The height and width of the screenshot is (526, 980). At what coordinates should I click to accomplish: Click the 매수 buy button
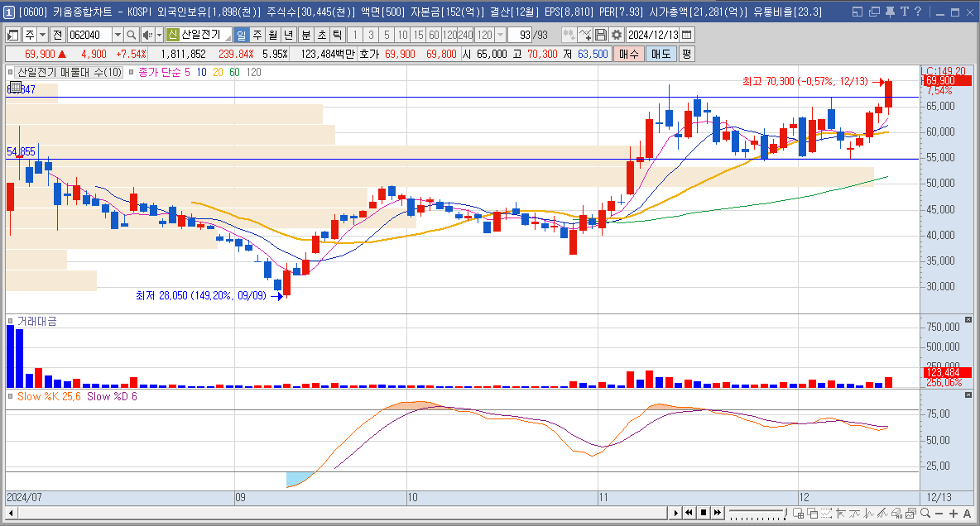629,55
